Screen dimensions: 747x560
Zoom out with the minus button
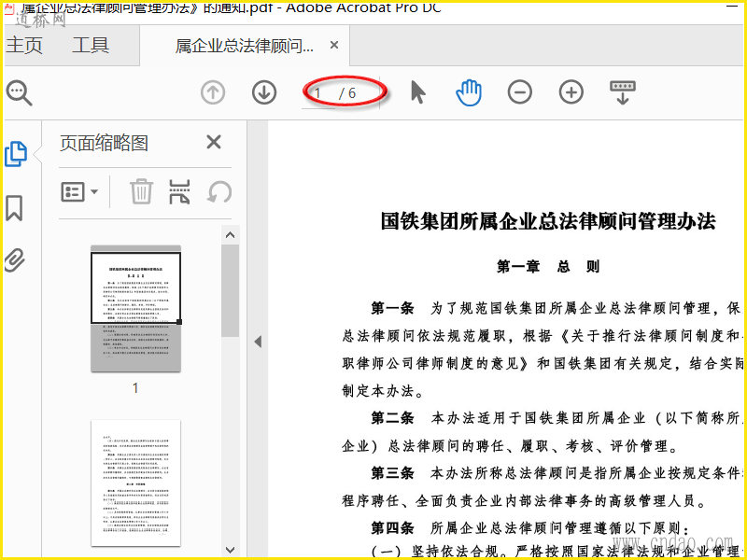click(520, 92)
